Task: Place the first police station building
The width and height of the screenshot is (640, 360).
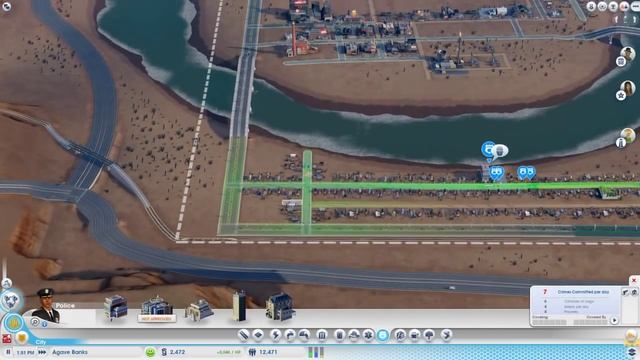Action: point(116,307)
